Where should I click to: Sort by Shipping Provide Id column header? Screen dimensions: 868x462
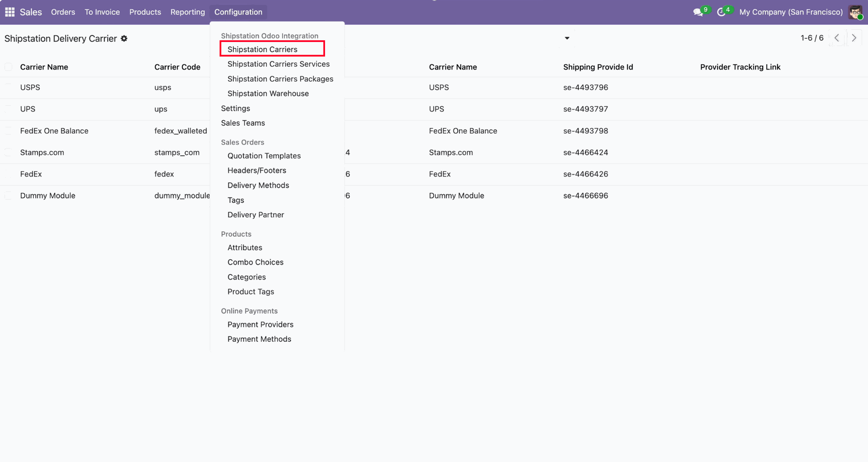coord(598,67)
